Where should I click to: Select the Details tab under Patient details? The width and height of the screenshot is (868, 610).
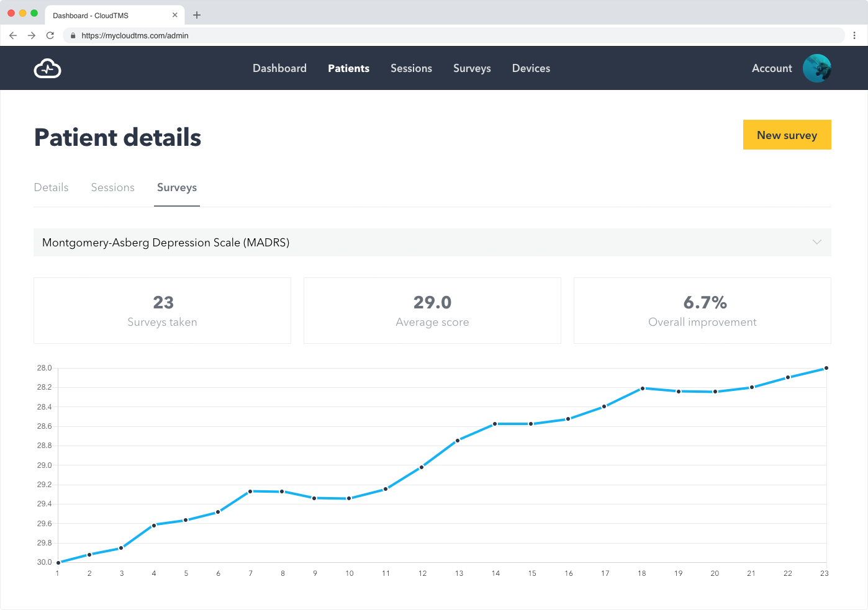(x=52, y=187)
